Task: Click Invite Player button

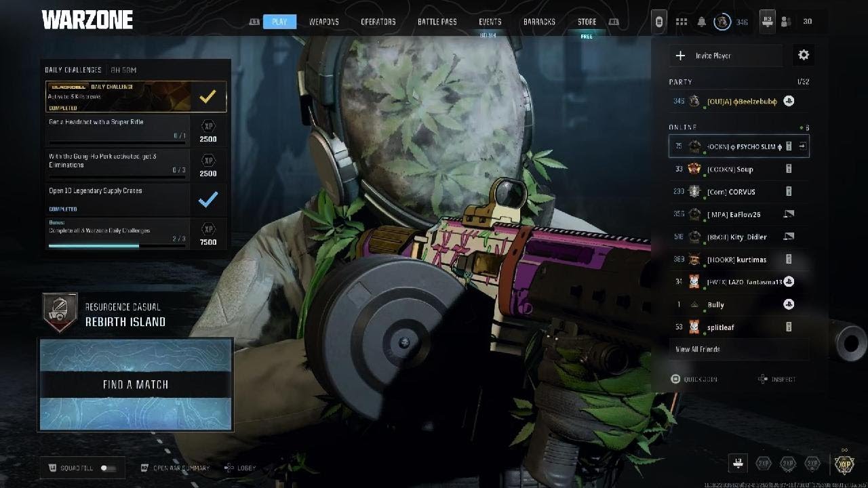Action: pos(726,56)
